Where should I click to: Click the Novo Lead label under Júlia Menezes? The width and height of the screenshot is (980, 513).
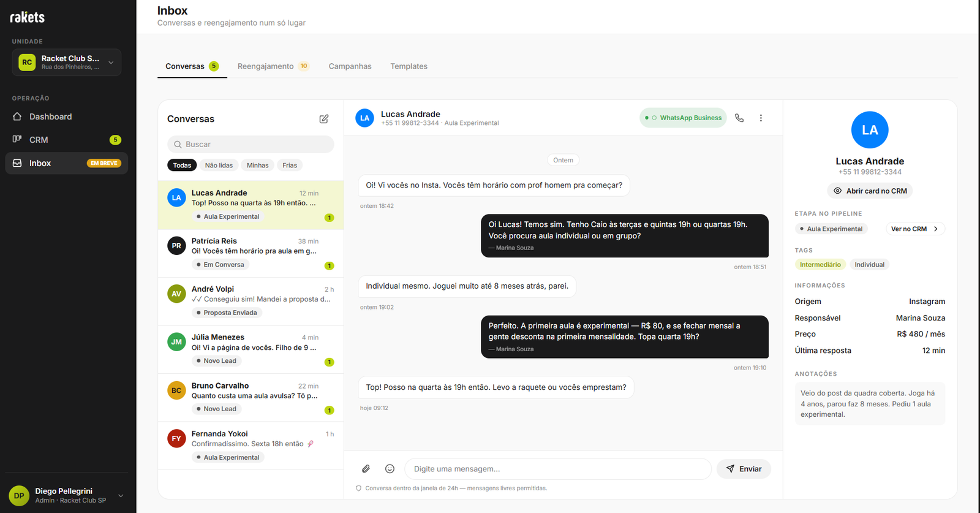(217, 361)
